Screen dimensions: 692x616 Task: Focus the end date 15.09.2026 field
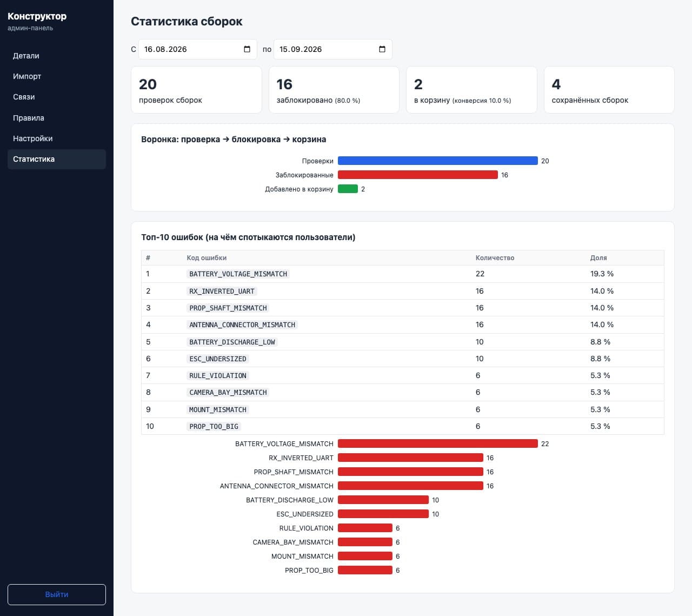(x=333, y=49)
